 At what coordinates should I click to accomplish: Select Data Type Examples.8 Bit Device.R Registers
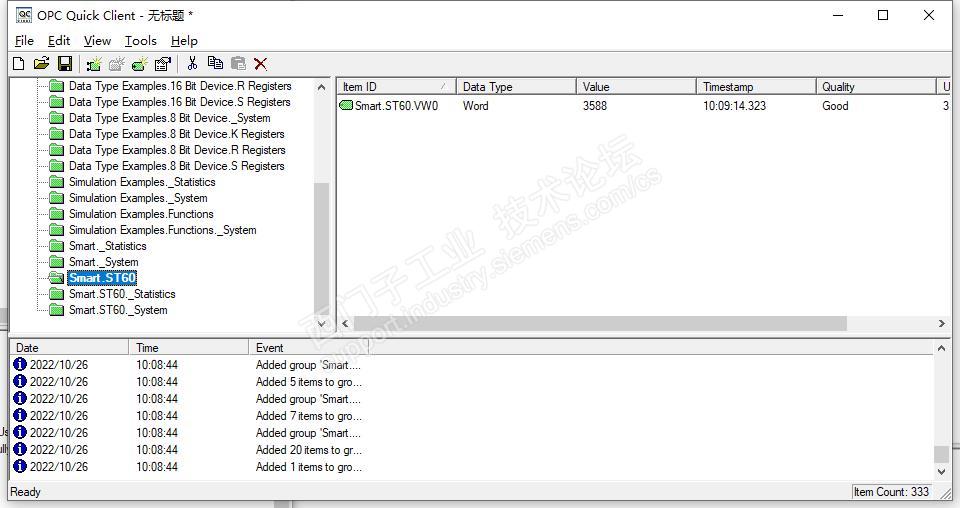pyautogui.click(x=177, y=150)
